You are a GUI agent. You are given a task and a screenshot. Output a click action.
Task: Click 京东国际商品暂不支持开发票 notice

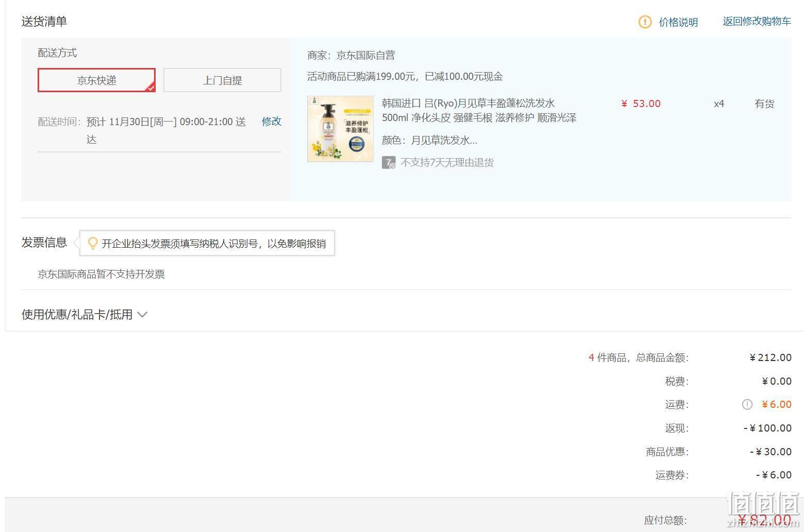[x=101, y=274]
